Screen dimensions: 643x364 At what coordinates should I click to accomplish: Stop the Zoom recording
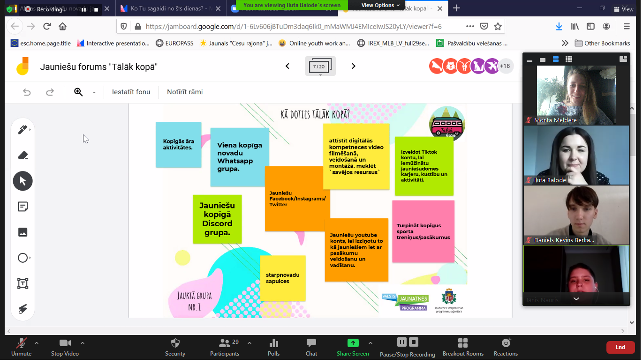(x=413, y=342)
